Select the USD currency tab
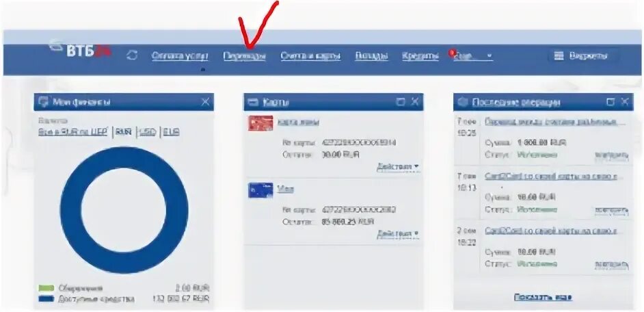Image resolution: width=644 pixels, height=312 pixels. [x=147, y=132]
